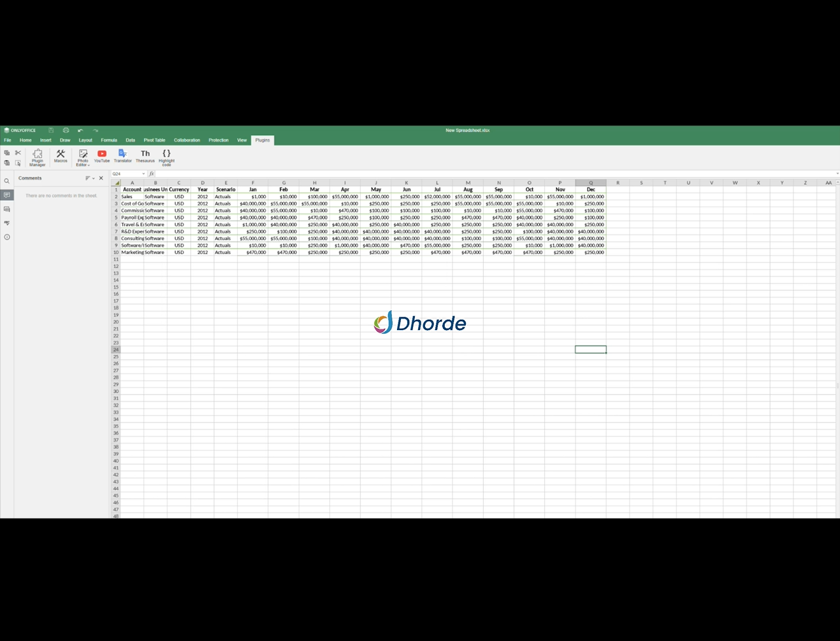Open the Plugin Manager
840x641 pixels.
click(x=37, y=157)
